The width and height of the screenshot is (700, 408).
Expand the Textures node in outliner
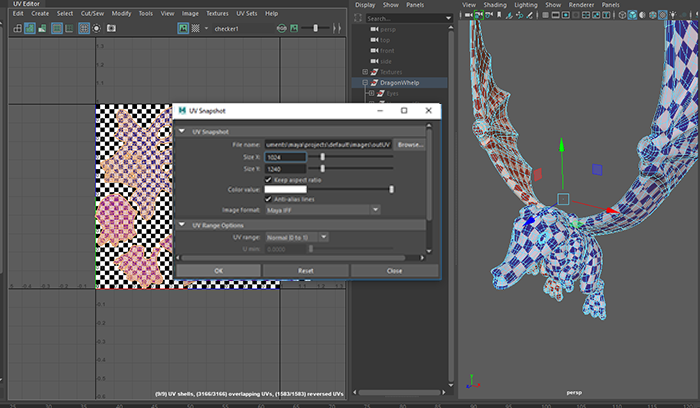pyautogui.click(x=367, y=72)
